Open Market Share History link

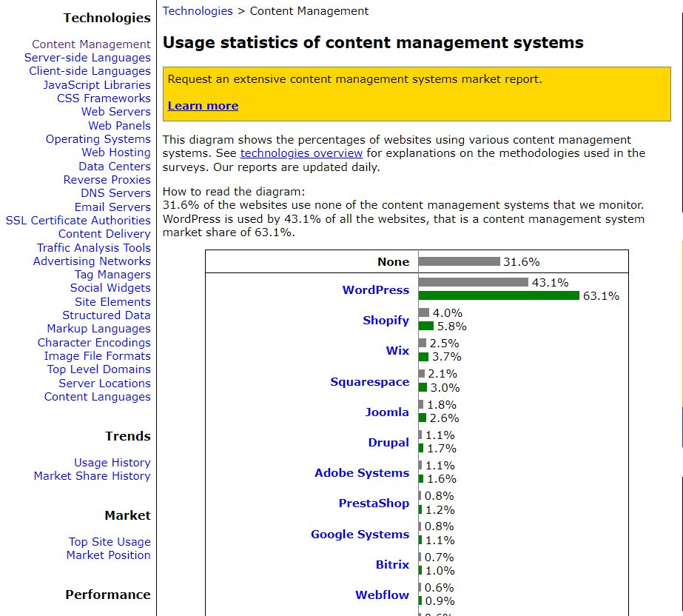[x=92, y=477]
